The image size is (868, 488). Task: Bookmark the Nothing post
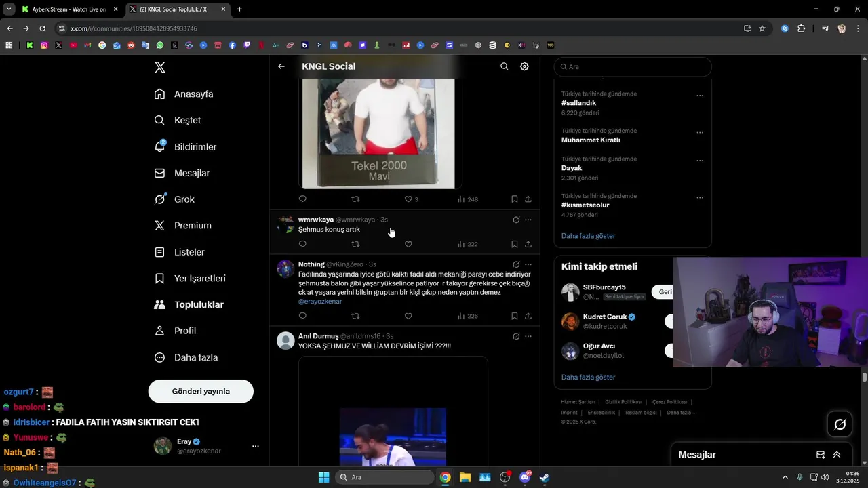point(514,316)
